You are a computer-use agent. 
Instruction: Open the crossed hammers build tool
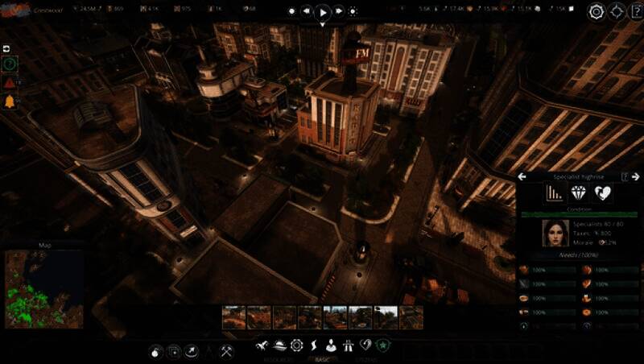227,350
